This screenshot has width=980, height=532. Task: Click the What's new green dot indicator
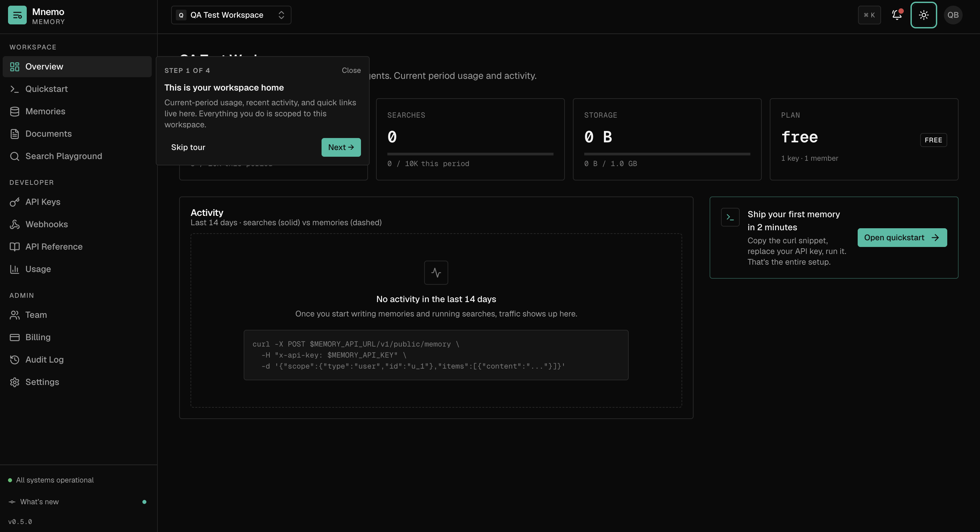(x=144, y=502)
